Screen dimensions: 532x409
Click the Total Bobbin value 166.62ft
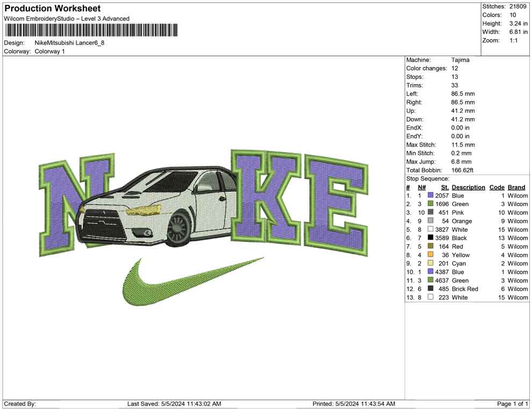[463, 170]
